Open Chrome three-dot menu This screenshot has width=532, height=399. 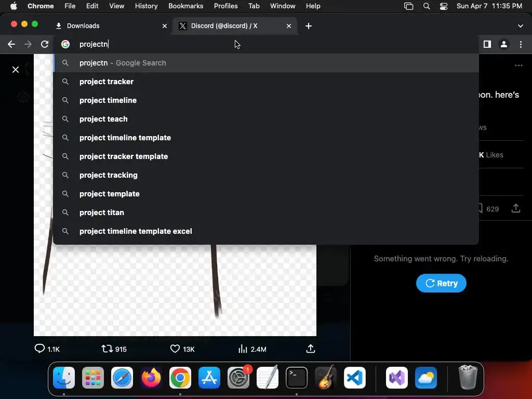[x=521, y=44]
